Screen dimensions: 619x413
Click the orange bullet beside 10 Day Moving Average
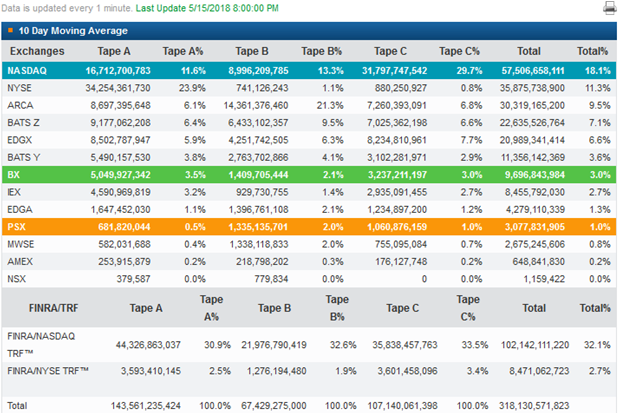[11, 30]
